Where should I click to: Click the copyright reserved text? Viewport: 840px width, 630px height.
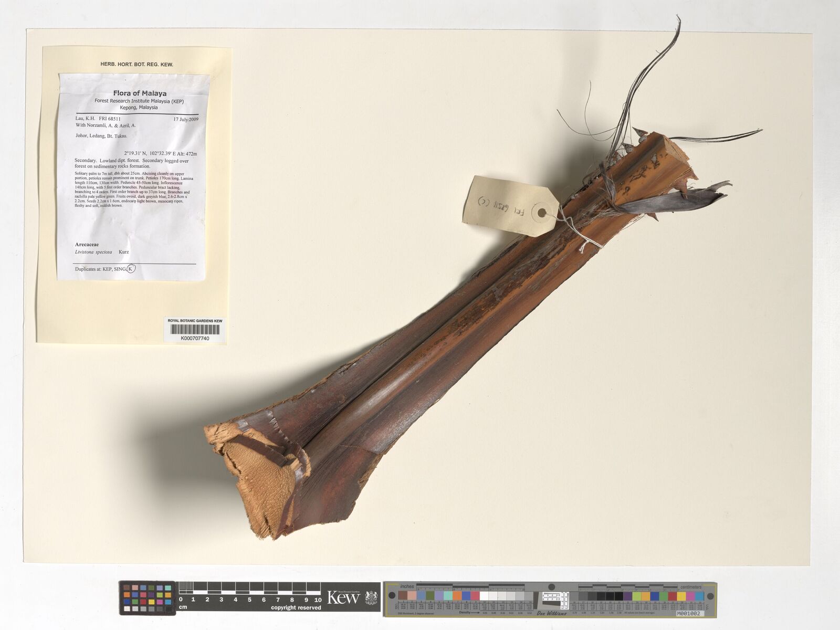(x=296, y=608)
